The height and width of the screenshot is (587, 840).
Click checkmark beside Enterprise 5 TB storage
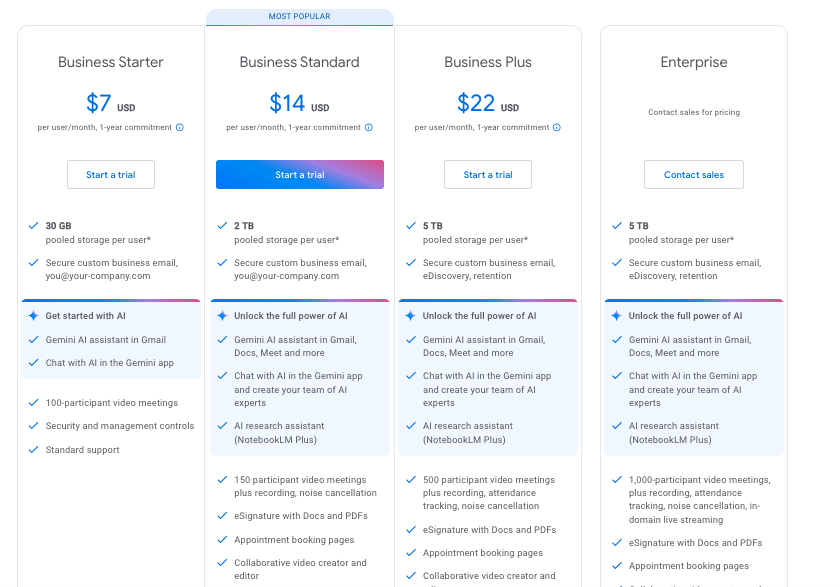coord(616,226)
